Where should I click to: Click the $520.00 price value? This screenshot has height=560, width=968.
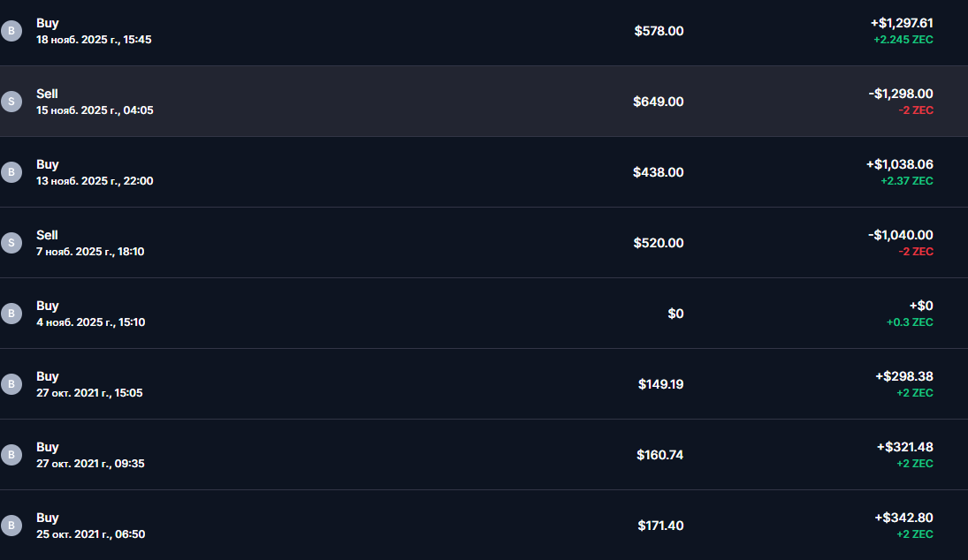pos(658,243)
